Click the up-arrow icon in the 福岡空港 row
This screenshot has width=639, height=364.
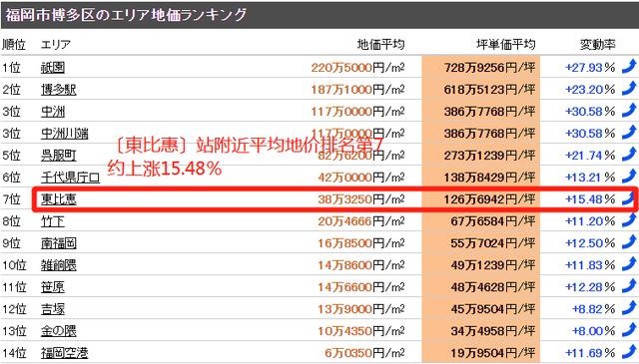click(629, 352)
